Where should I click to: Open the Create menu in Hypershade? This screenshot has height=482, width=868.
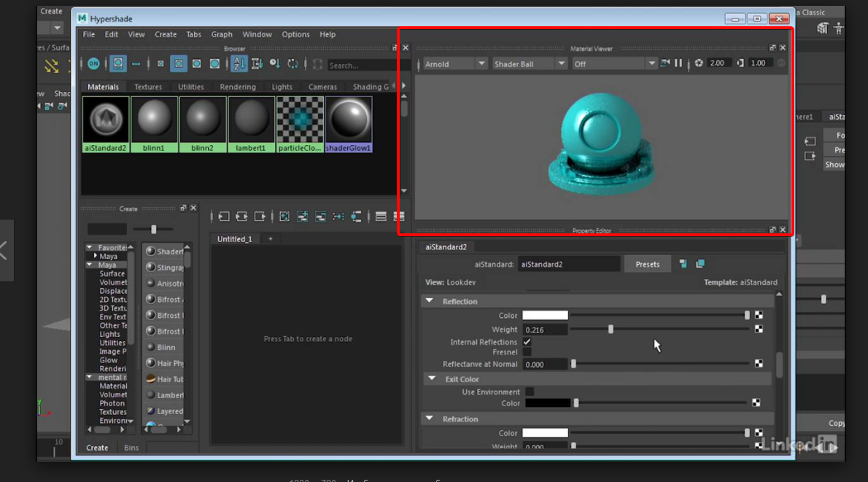(166, 34)
